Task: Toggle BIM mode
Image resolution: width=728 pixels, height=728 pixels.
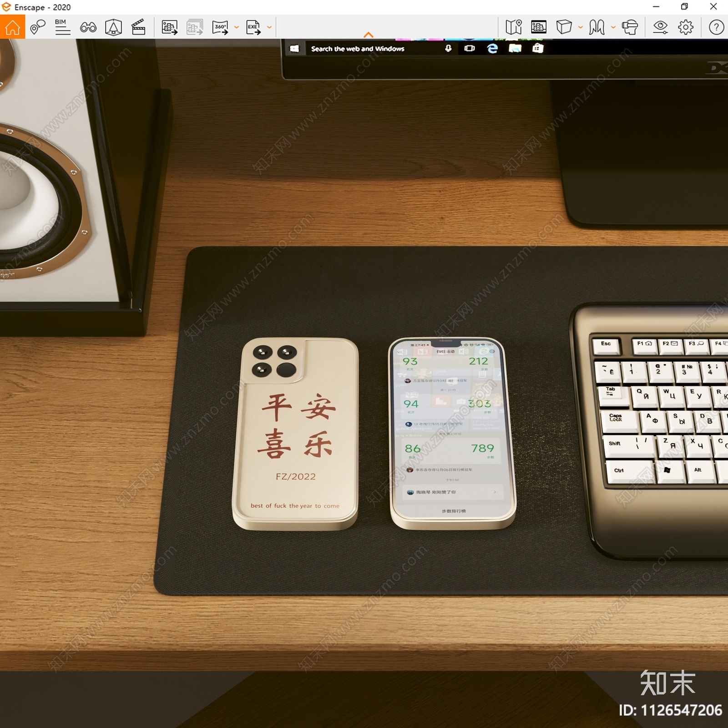Action: (x=62, y=27)
